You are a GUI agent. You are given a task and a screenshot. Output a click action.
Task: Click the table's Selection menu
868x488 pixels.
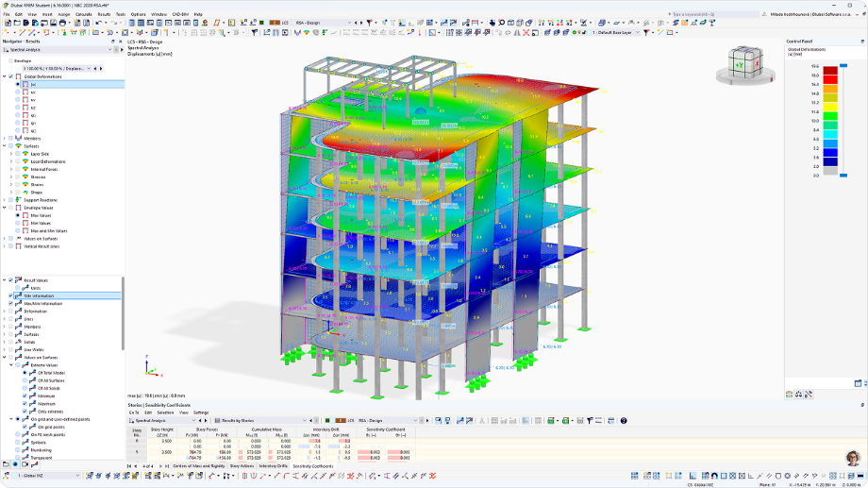point(165,412)
